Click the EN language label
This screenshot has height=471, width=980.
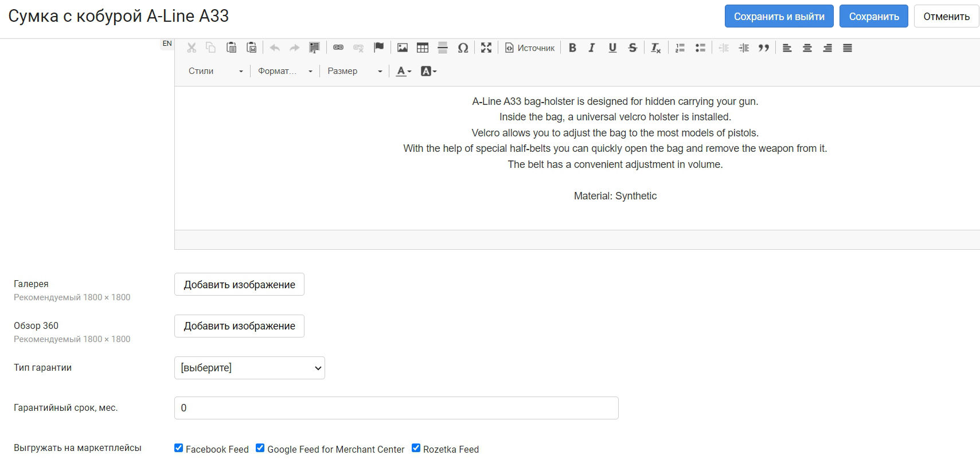pos(167,44)
